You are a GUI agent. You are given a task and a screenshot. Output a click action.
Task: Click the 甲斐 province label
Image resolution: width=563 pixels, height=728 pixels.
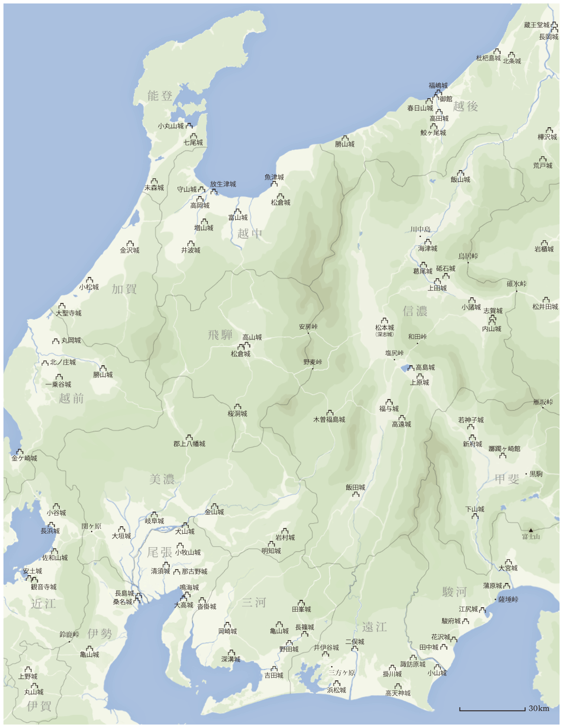click(507, 479)
